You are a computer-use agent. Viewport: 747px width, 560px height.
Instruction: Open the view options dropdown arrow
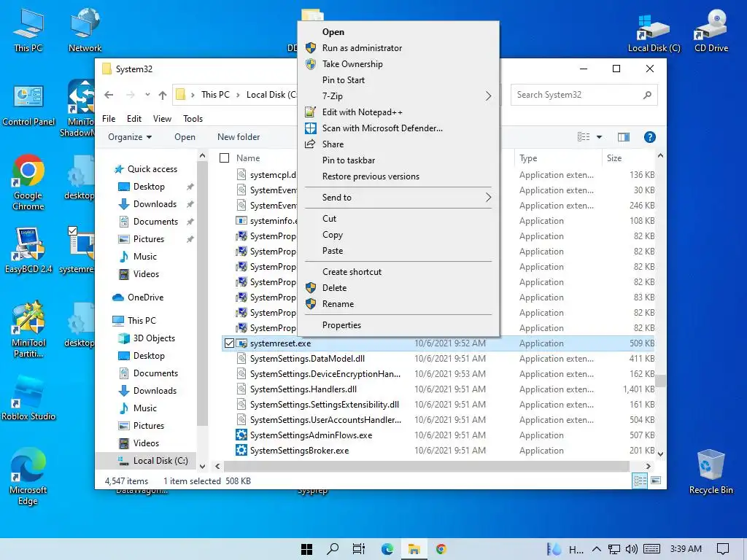[x=600, y=137]
